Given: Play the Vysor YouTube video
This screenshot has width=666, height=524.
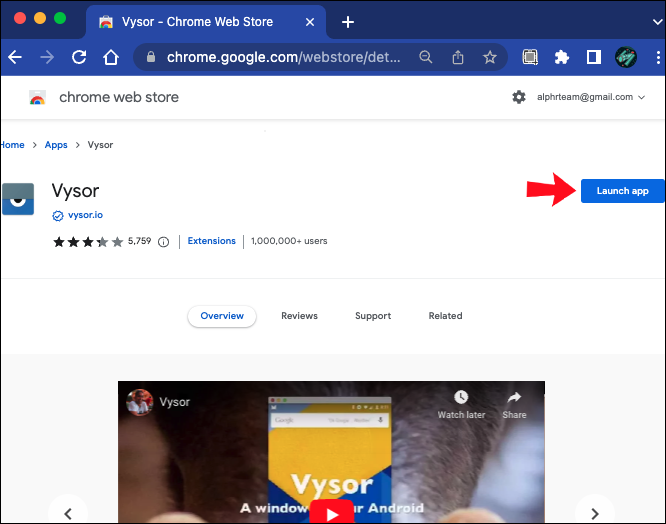Looking at the screenshot, I should tap(332, 511).
